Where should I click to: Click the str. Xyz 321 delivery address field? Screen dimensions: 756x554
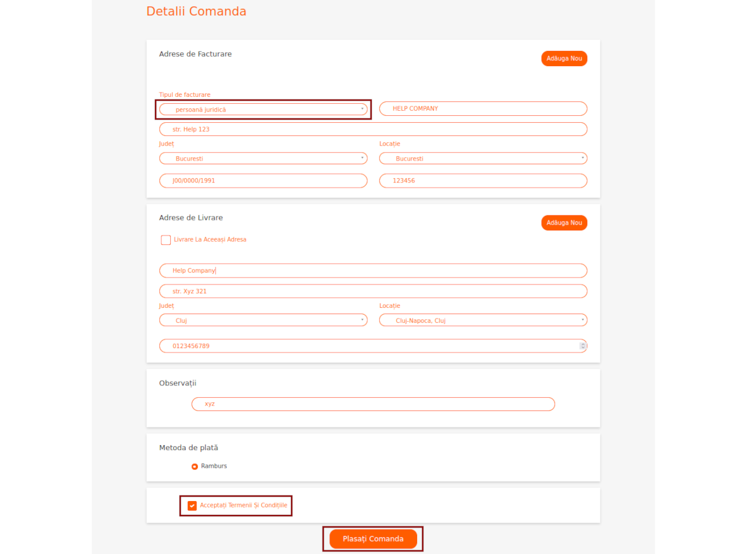click(x=373, y=291)
